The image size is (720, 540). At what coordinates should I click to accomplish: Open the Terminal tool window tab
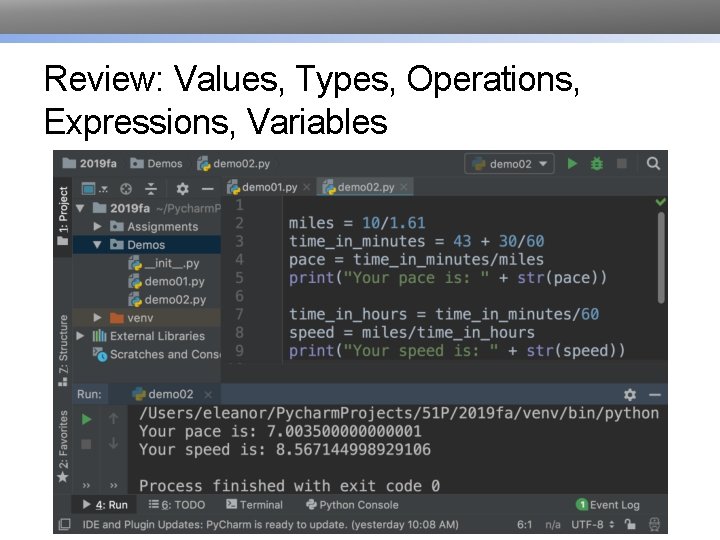coord(254,505)
